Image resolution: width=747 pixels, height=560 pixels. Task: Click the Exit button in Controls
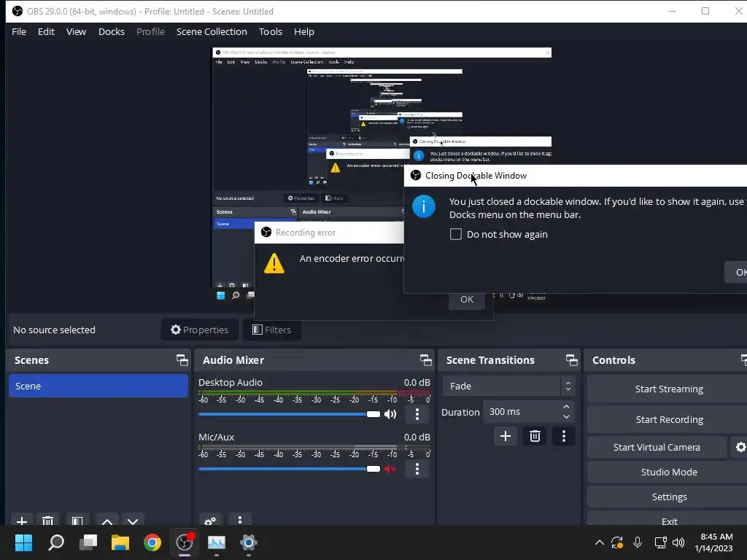pos(669,521)
